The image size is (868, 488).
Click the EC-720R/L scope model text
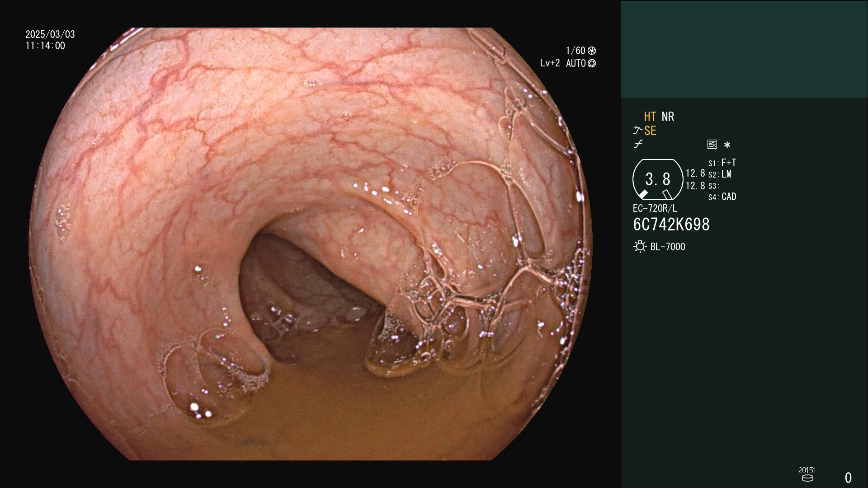(655, 208)
